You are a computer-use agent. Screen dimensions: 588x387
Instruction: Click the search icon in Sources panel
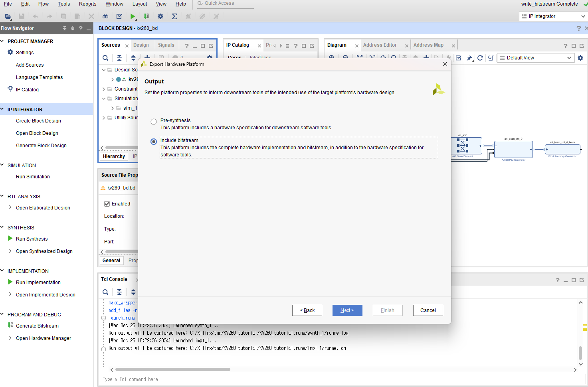[105, 58]
